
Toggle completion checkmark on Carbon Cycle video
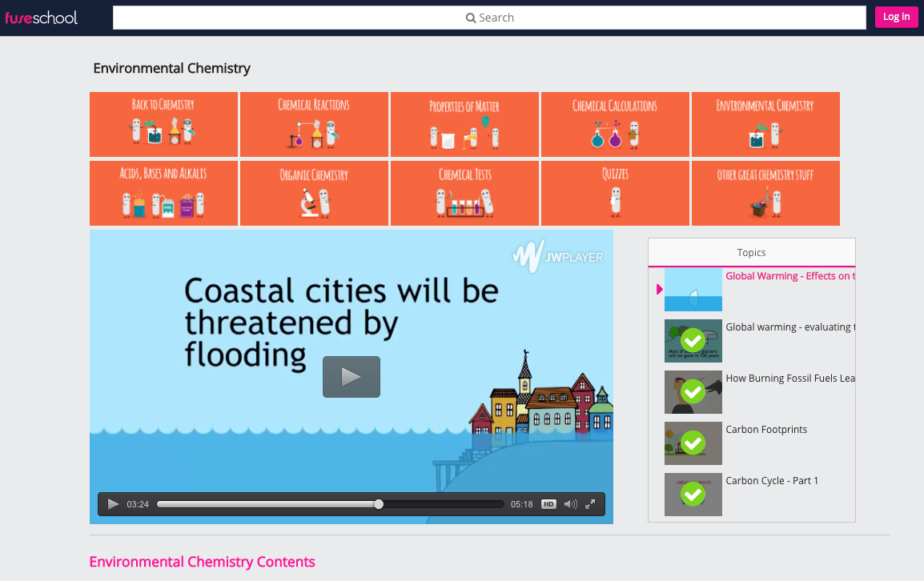693,494
